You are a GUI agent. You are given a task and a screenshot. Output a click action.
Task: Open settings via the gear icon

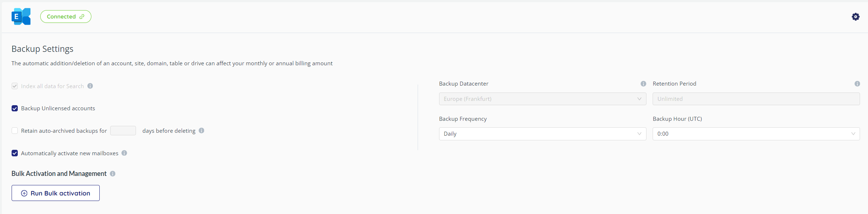click(856, 17)
